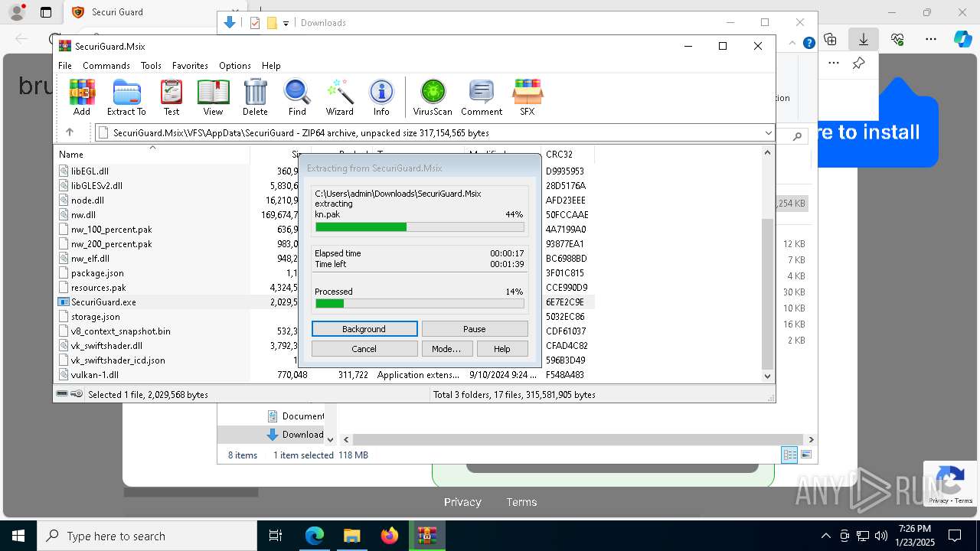980x551 pixels.
Task: Select nw_200_percent.pak file
Action: click(112, 243)
